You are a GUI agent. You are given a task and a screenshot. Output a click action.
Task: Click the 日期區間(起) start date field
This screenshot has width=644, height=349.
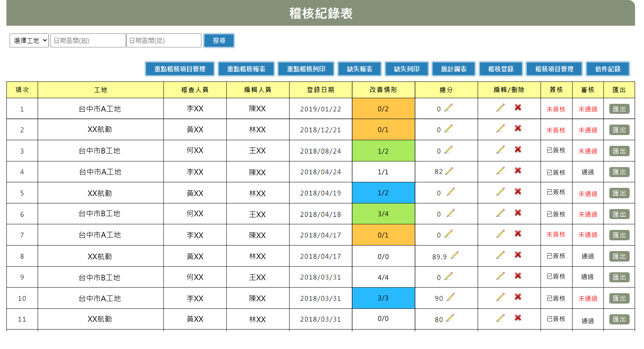[88, 40]
